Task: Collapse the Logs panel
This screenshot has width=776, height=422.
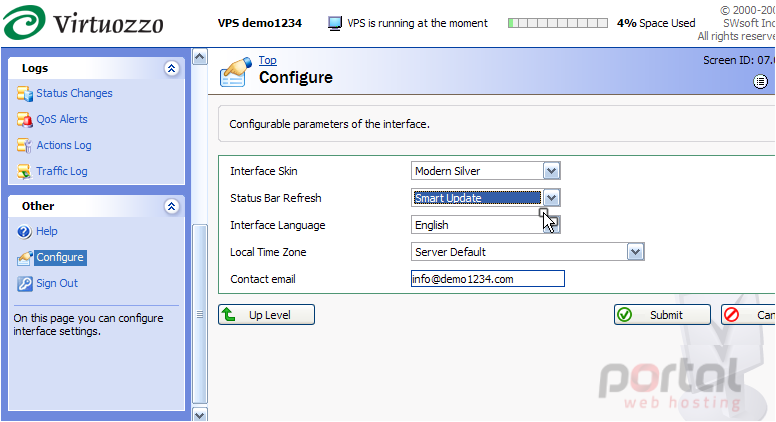Action: 171,68
